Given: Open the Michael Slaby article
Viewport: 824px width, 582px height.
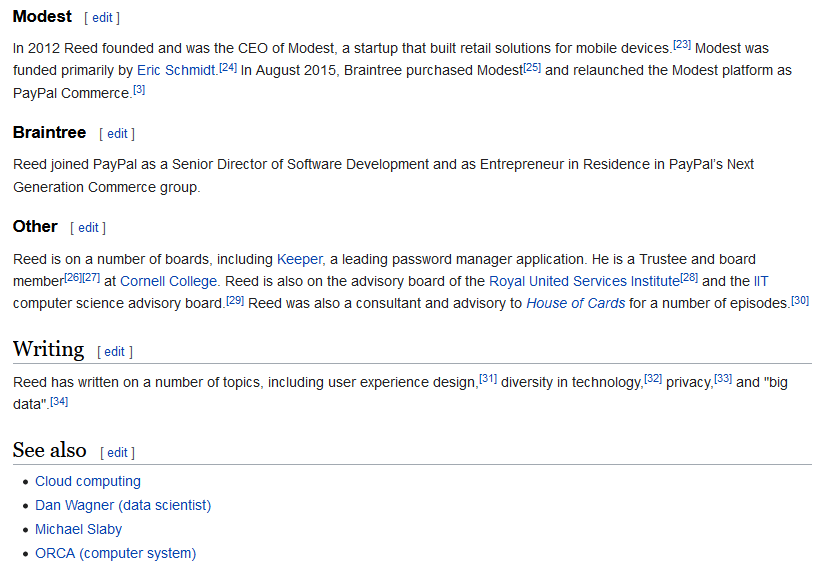Looking at the screenshot, I should [78, 529].
